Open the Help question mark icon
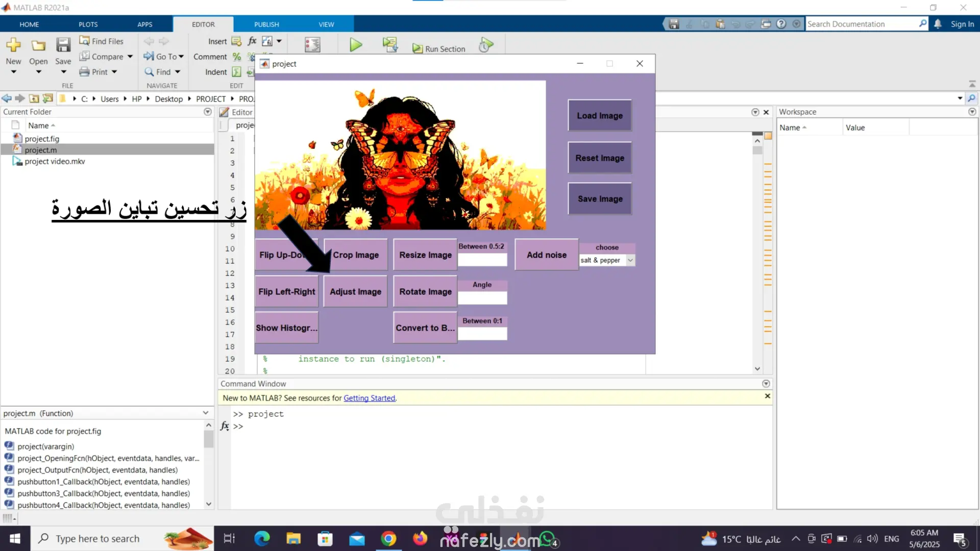The height and width of the screenshot is (551, 980). coord(781,24)
